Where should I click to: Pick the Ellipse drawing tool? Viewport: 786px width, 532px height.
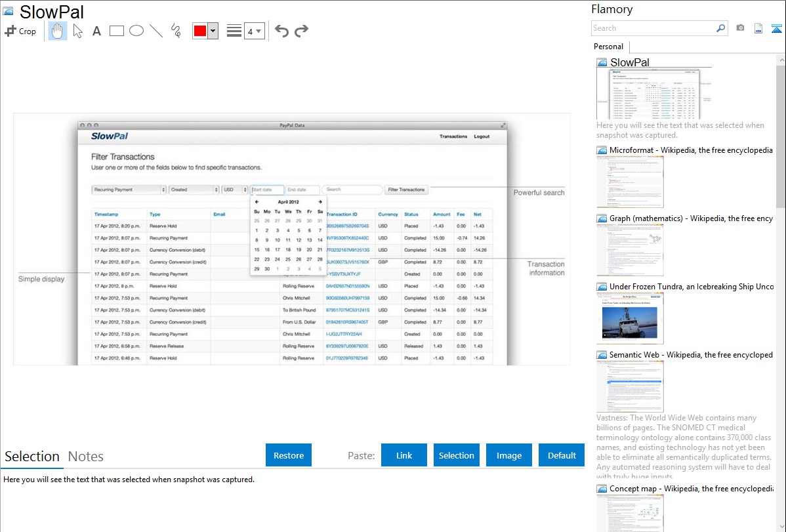tap(136, 31)
